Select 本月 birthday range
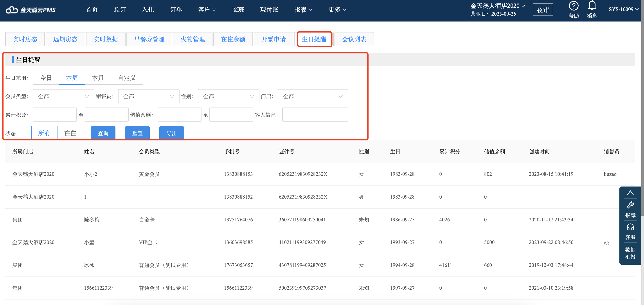This screenshot has height=305, width=644. point(98,78)
